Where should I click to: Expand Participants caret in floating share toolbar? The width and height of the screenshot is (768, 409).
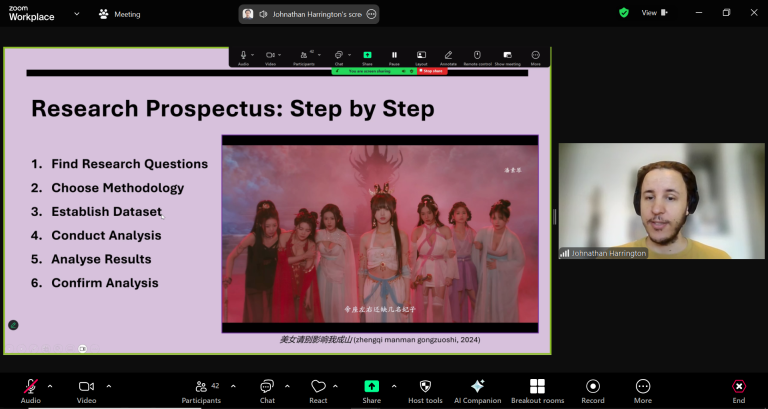[319, 55]
